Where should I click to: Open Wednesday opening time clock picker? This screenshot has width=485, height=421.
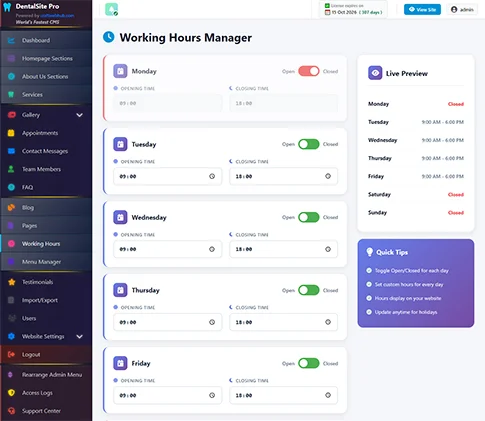click(x=212, y=249)
